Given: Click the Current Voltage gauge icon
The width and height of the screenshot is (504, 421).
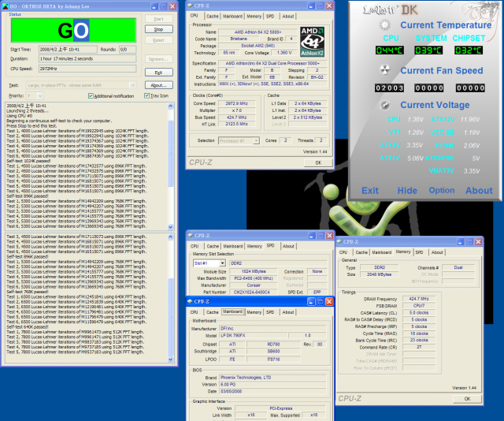Looking at the screenshot, I should [x=384, y=105].
